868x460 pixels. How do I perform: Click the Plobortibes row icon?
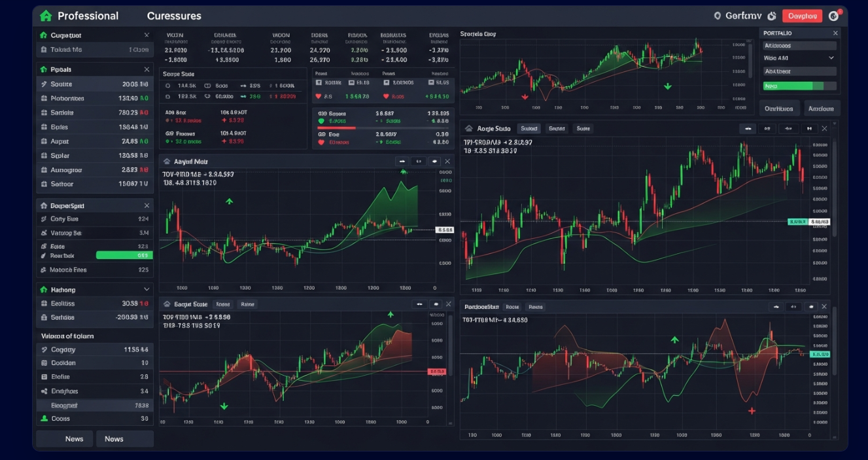coord(44,98)
